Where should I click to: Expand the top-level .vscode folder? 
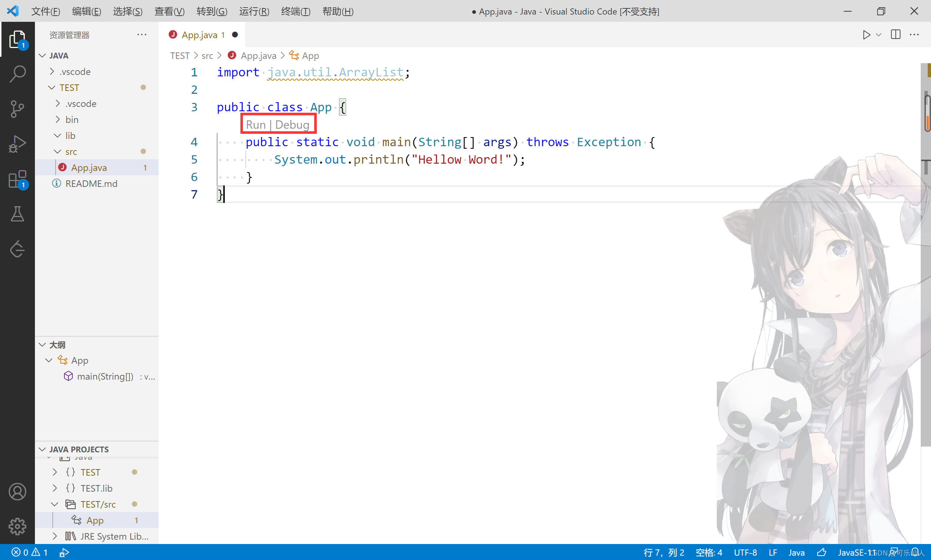(x=52, y=71)
